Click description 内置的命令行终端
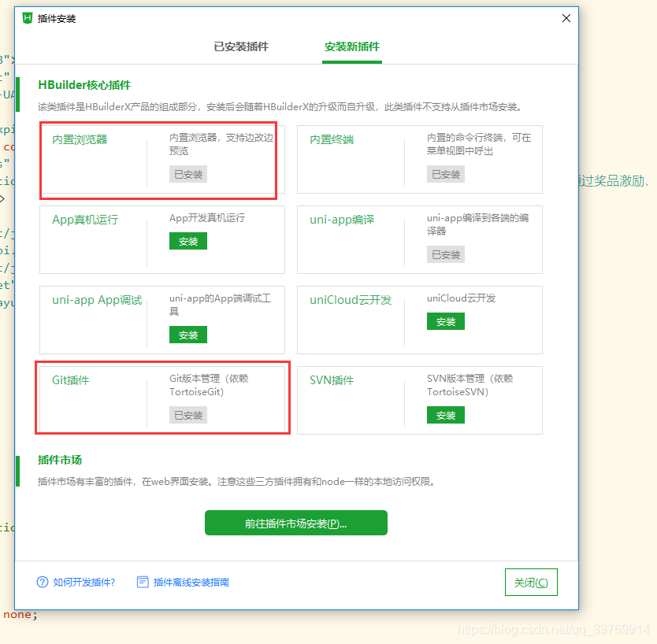The height and width of the screenshot is (644, 657). click(479, 144)
